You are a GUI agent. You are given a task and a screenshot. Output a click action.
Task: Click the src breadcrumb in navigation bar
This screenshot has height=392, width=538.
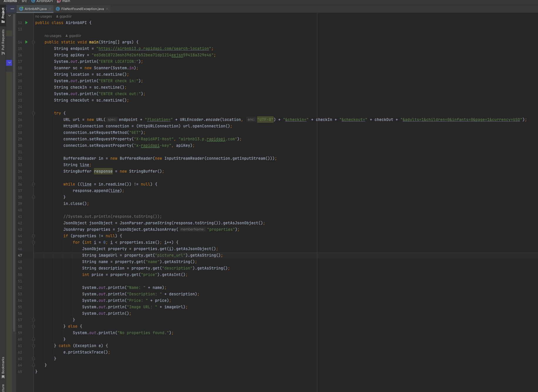pos(24,1)
